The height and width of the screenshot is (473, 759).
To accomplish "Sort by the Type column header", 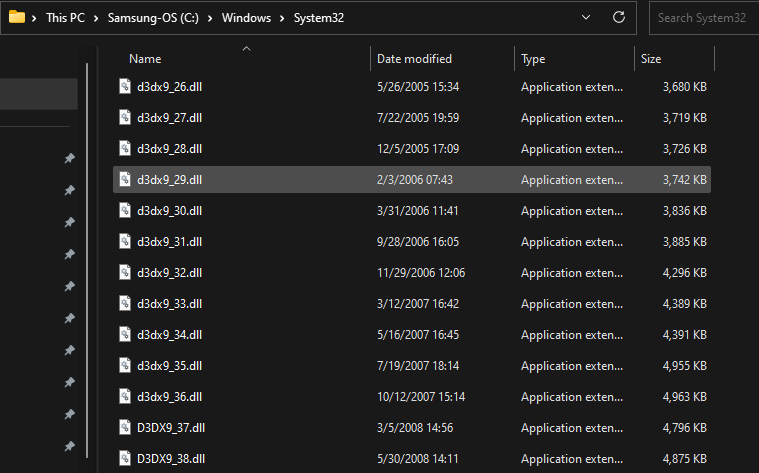I will (533, 59).
